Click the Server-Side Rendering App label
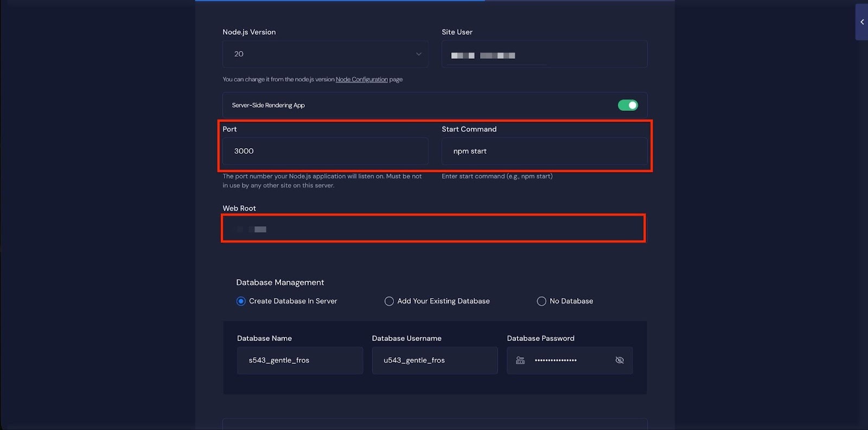868x430 pixels. click(268, 105)
